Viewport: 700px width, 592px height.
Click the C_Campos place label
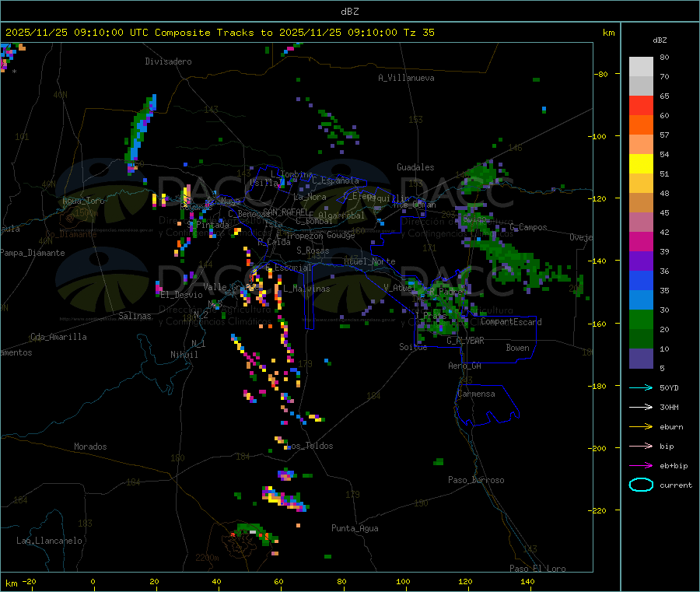pyautogui.click(x=528, y=227)
